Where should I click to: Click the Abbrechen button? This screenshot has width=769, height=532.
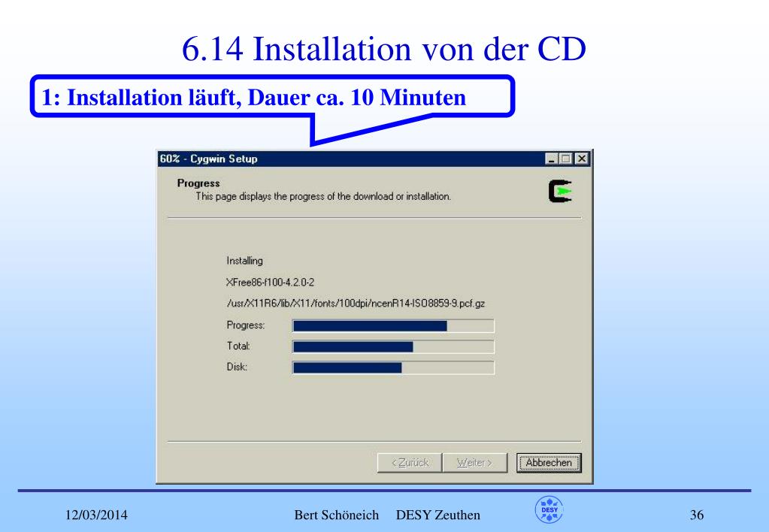point(549,462)
